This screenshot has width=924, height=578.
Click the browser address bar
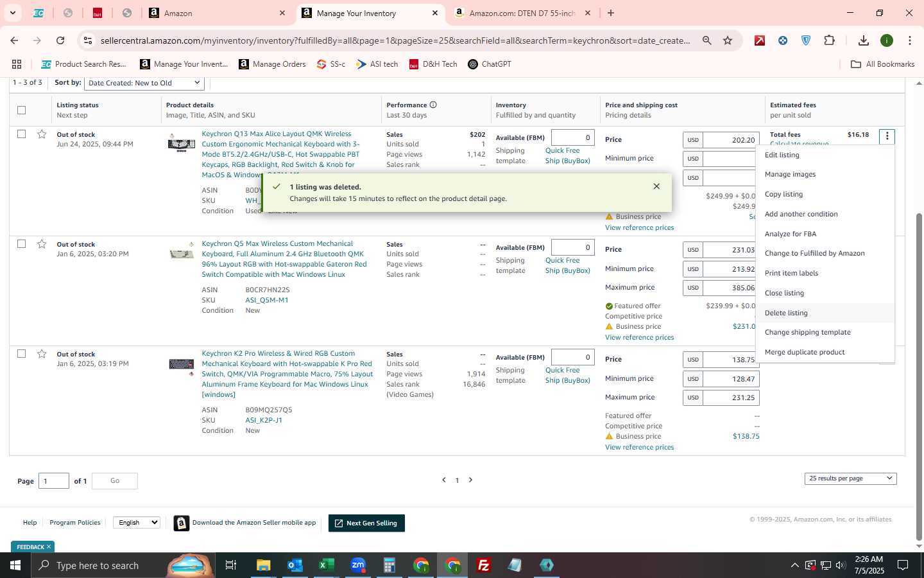tap(395, 40)
